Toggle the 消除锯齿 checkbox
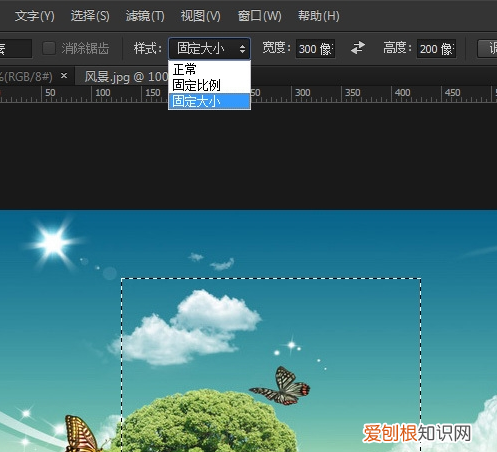Screen dimensions: 497x452 point(49,48)
